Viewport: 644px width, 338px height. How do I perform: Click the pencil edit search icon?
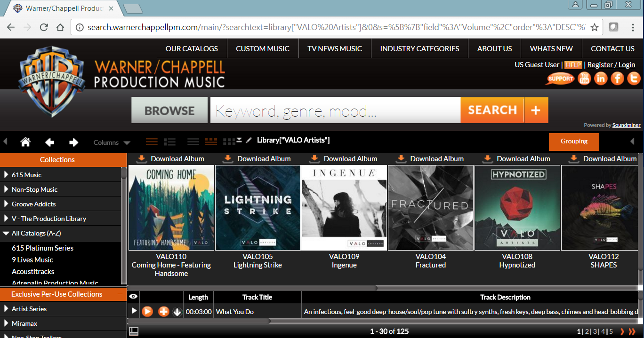249,140
